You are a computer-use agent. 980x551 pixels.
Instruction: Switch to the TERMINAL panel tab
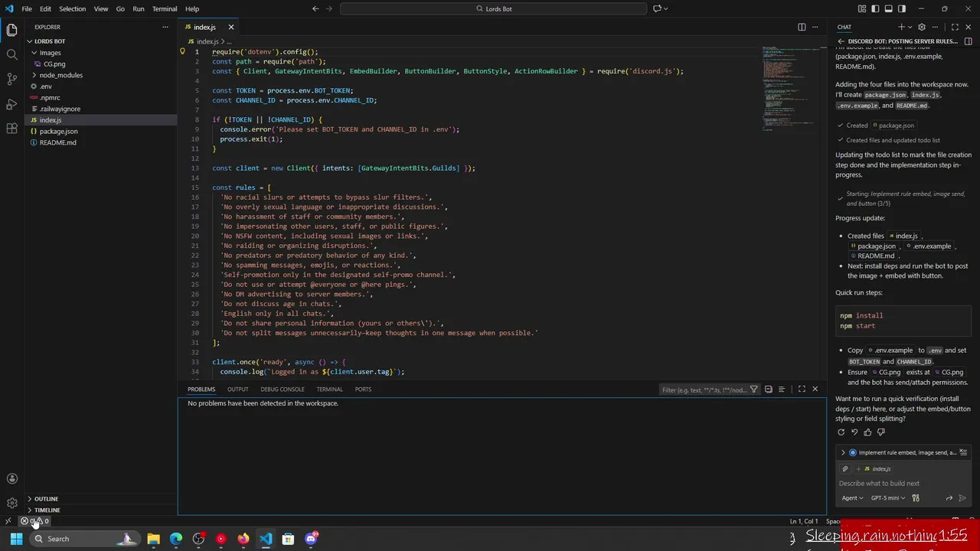coord(329,390)
